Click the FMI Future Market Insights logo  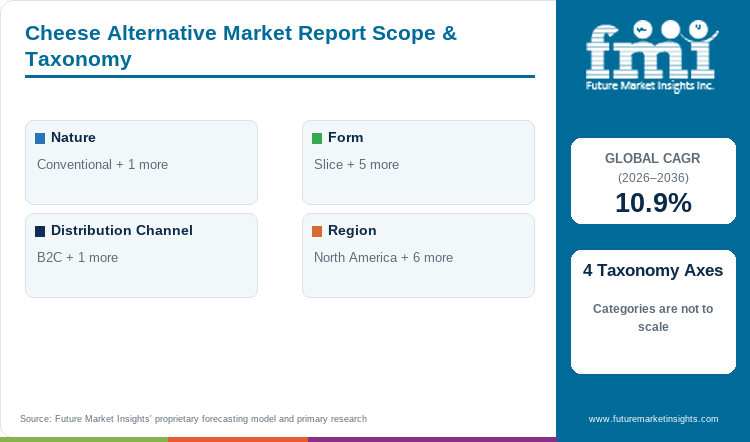[652, 56]
